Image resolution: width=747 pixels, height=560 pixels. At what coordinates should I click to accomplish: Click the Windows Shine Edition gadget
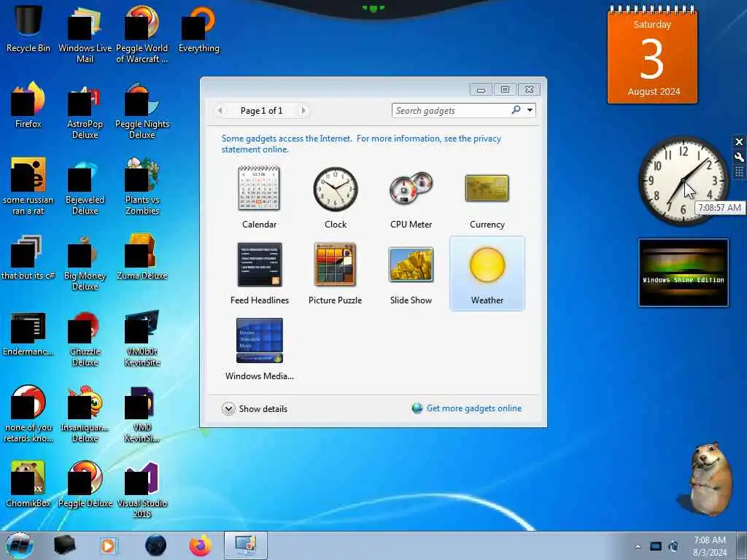(683, 273)
